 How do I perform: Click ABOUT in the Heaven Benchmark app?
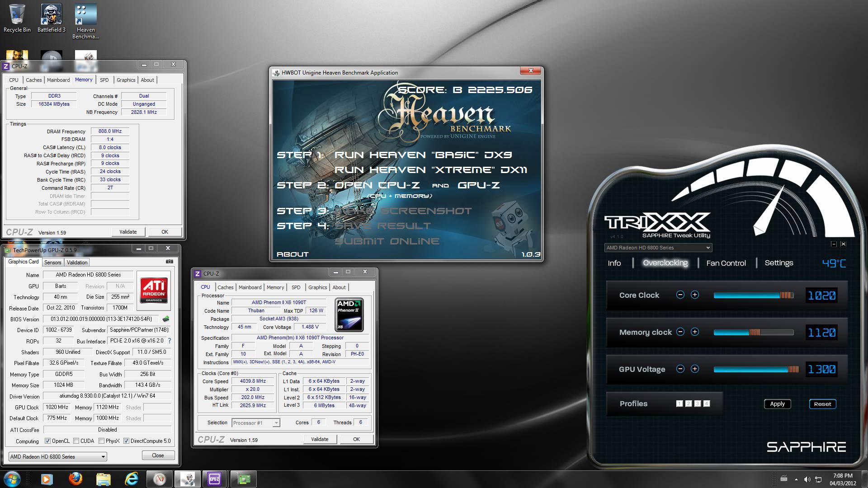(x=292, y=254)
